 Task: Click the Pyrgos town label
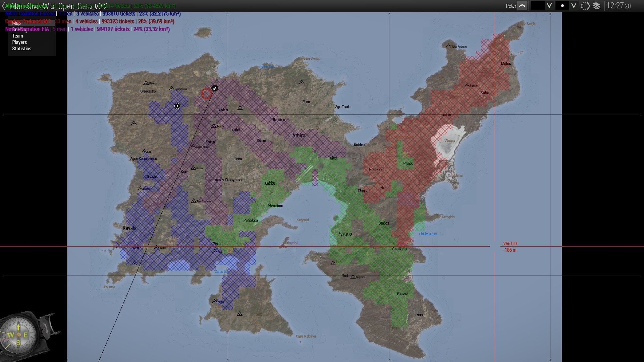[x=344, y=234]
